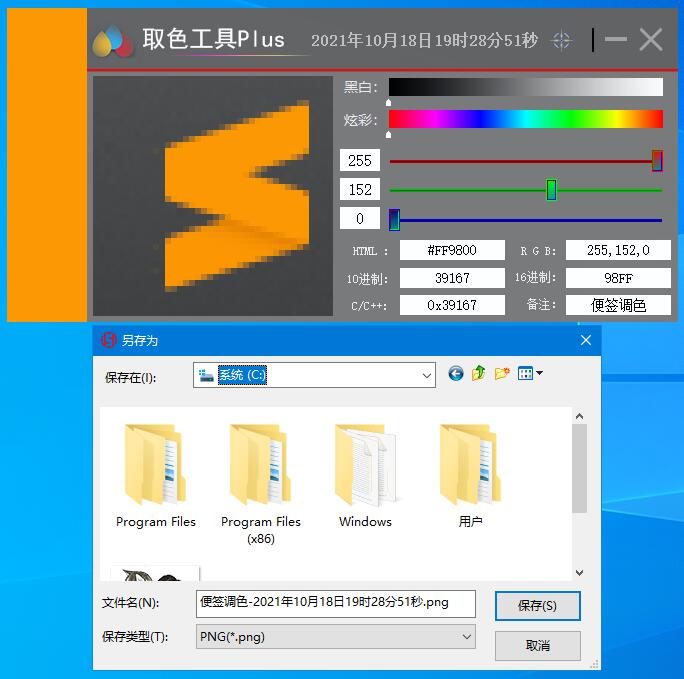Click the blue channel slider handle
684x679 pixels.
click(394, 220)
